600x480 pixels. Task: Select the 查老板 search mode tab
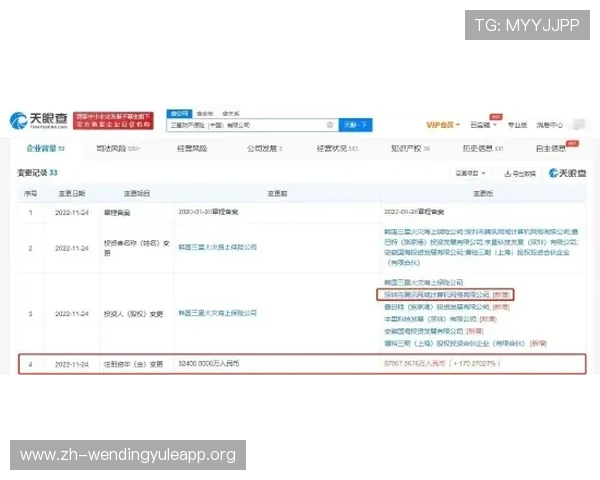pyautogui.click(x=205, y=114)
